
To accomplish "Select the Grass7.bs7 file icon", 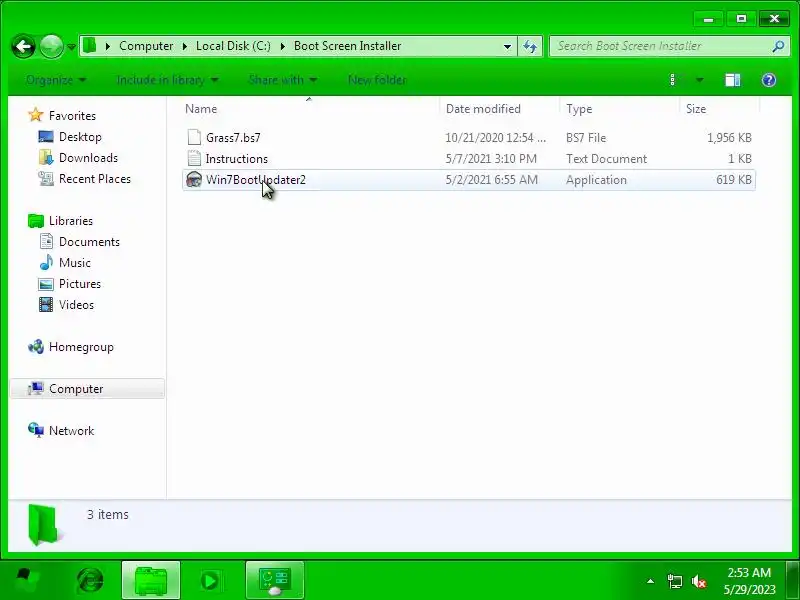I will [x=194, y=137].
